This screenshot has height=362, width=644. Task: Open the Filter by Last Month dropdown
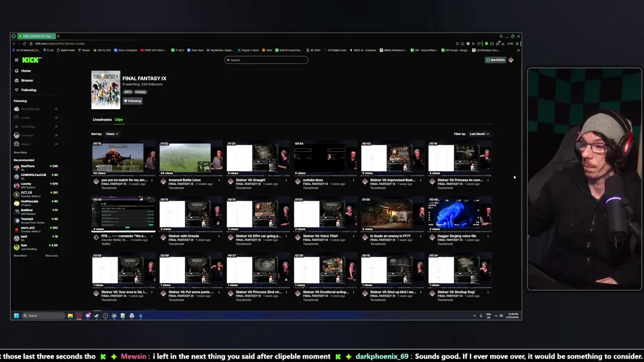[479, 134]
